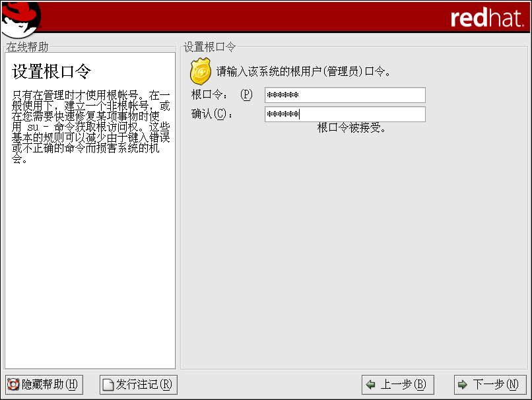Screen dimensions: 532x400
Task: Click the Red Hat shadowman logo
Action: click(x=21, y=18)
